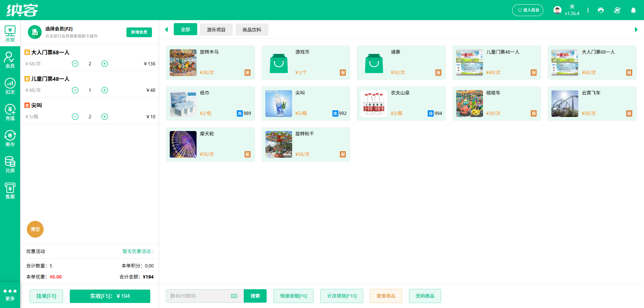The width and height of the screenshot is (644, 308).
Task: Add 旋转木马 product to the cart
Action: pyautogui.click(x=210, y=63)
